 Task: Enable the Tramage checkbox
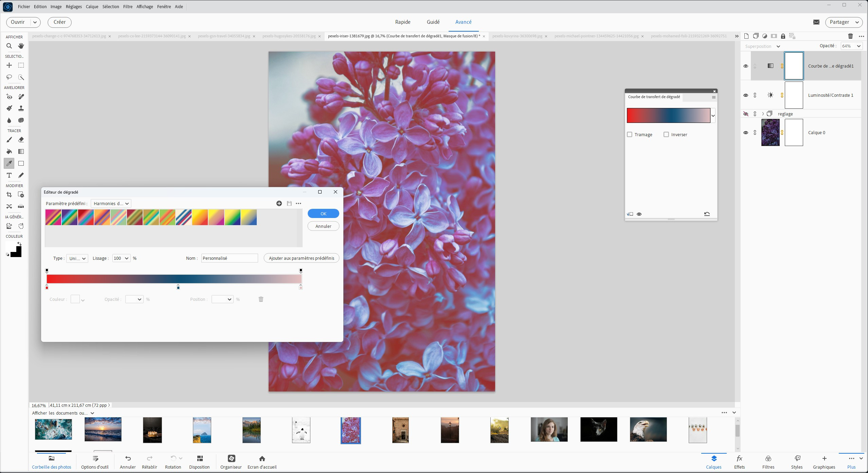pyautogui.click(x=630, y=134)
